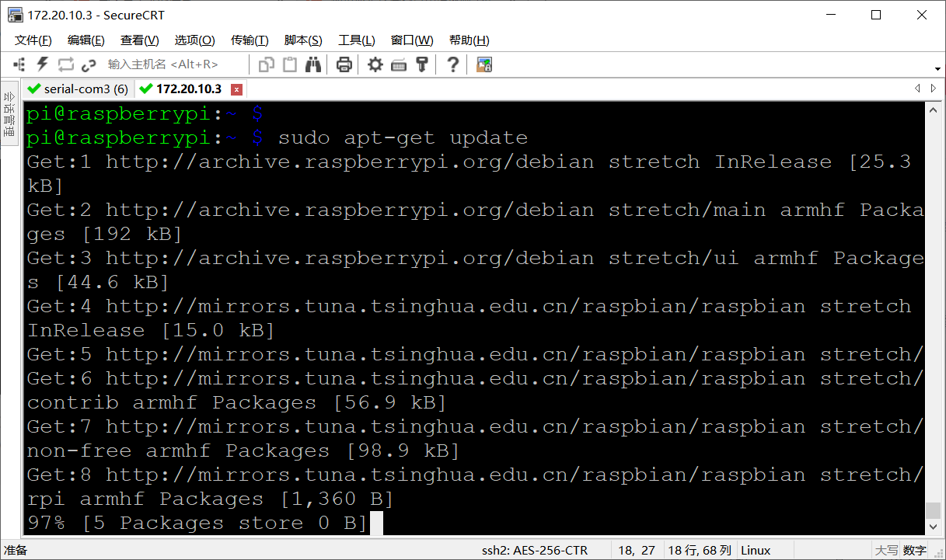This screenshot has width=946, height=560.
Task: Click '准备' status text
Action: point(16,551)
